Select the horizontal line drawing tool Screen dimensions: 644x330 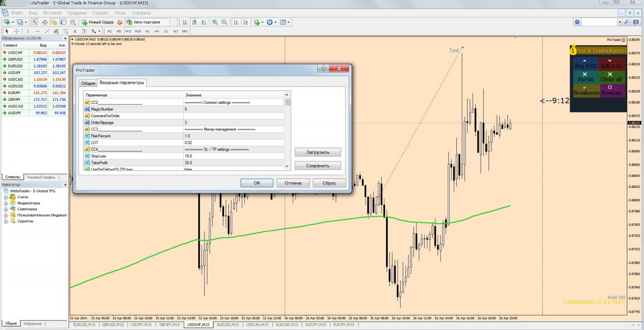pos(37,31)
